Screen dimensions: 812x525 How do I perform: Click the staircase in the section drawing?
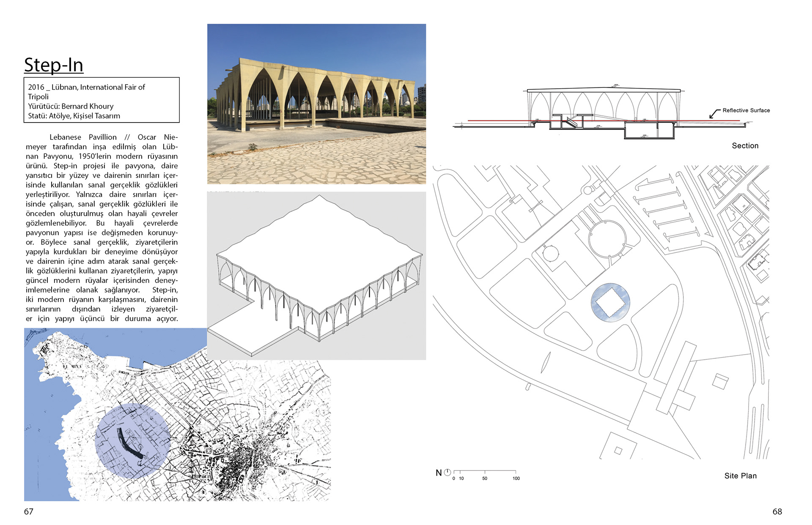click(x=571, y=123)
